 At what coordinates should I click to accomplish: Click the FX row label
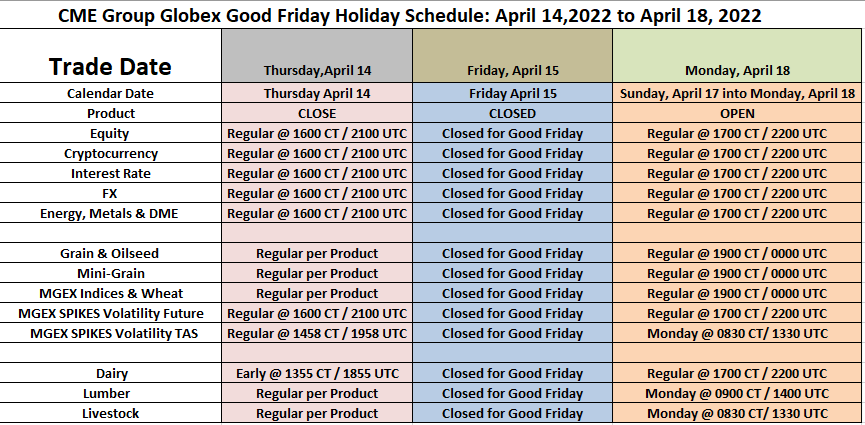(110, 193)
